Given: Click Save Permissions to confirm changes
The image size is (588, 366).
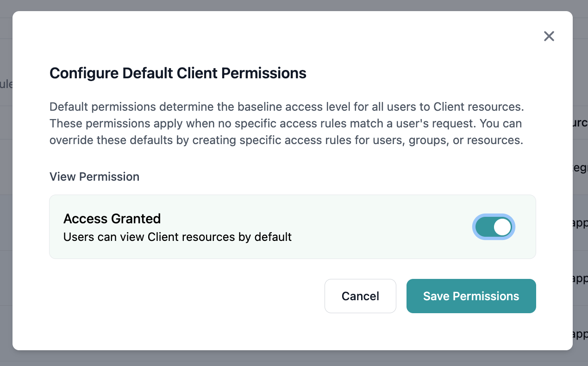Looking at the screenshot, I should click(471, 296).
